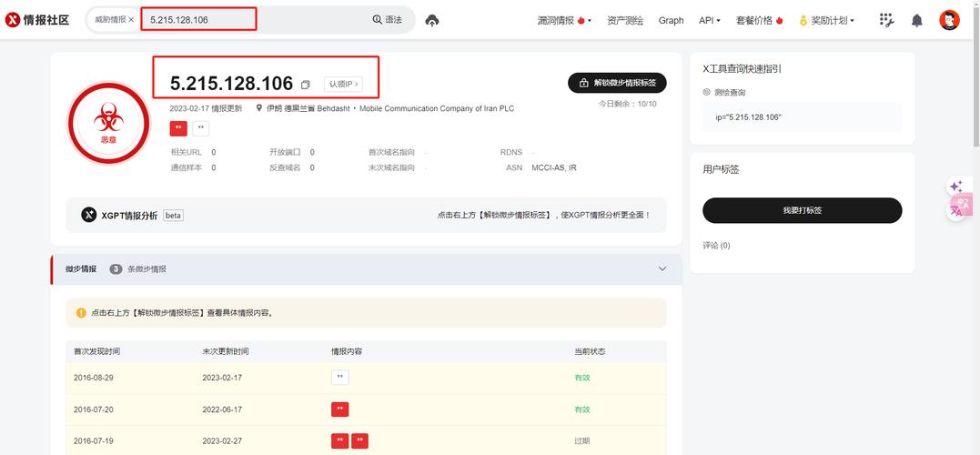Click the 首次发现时间 column header
Image resolution: width=980 pixels, height=455 pixels.
(96, 351)
